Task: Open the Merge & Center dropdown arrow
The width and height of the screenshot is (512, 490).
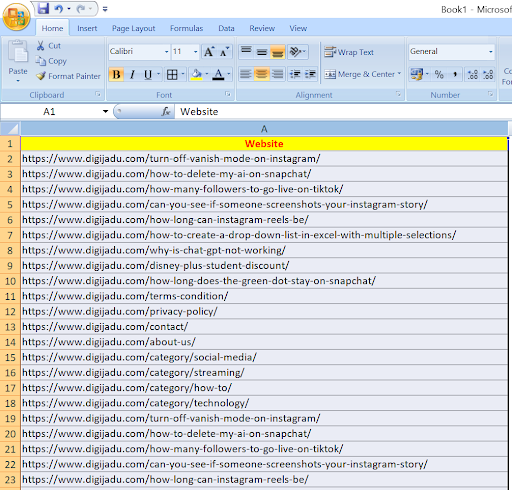Action: pos(399,73)
